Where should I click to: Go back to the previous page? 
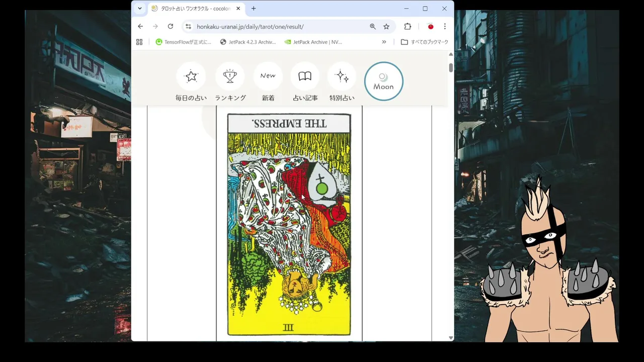click(140, 27)
